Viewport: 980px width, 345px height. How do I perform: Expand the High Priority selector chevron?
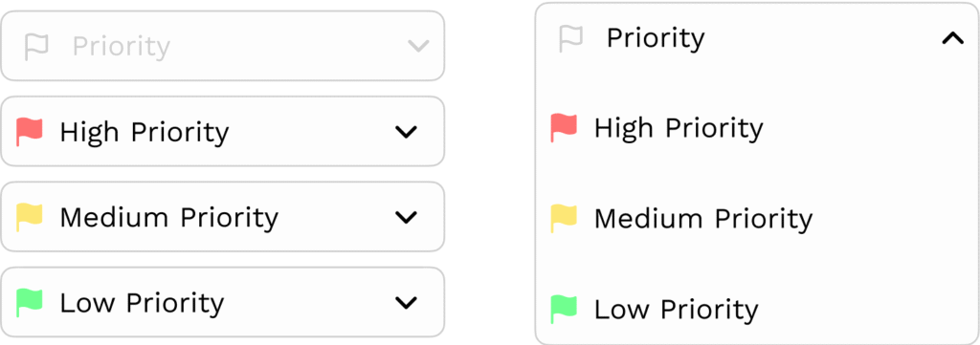click(406, 132)
